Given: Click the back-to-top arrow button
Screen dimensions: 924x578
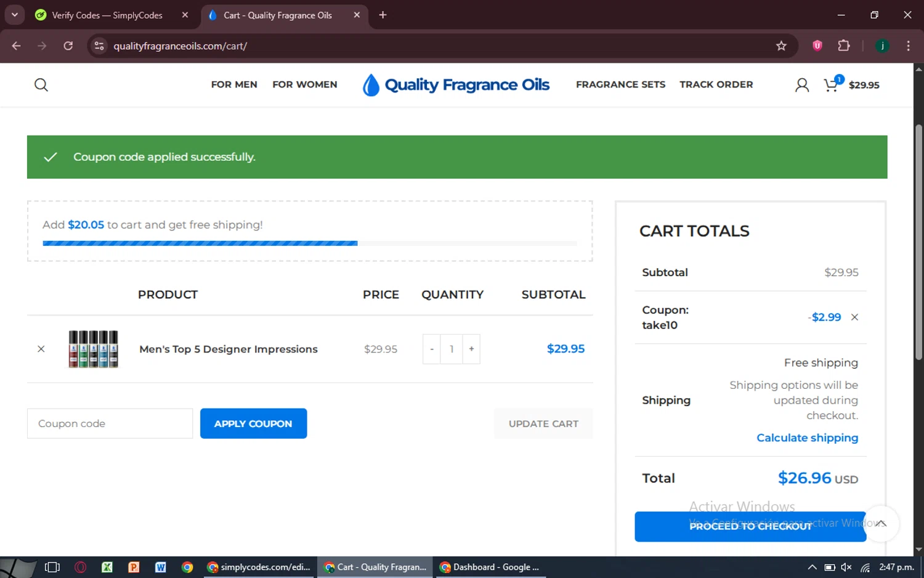Looking at the screenshot, I should (881, 524).
